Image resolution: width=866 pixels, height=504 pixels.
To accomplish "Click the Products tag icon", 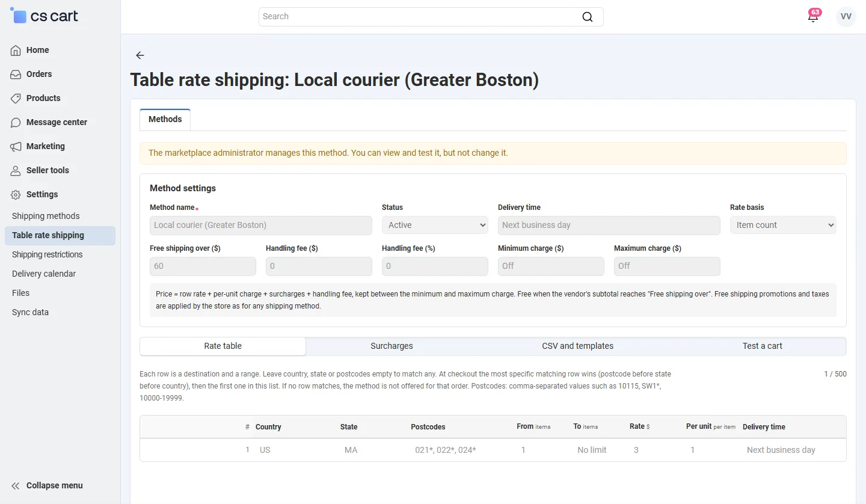I will point(16,99).
